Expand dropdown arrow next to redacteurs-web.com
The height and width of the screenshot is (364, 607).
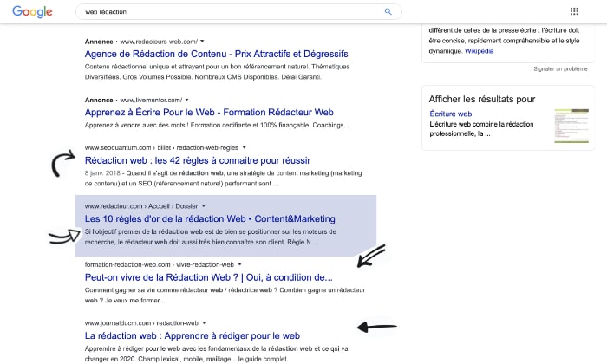click(x=201, y=42)
